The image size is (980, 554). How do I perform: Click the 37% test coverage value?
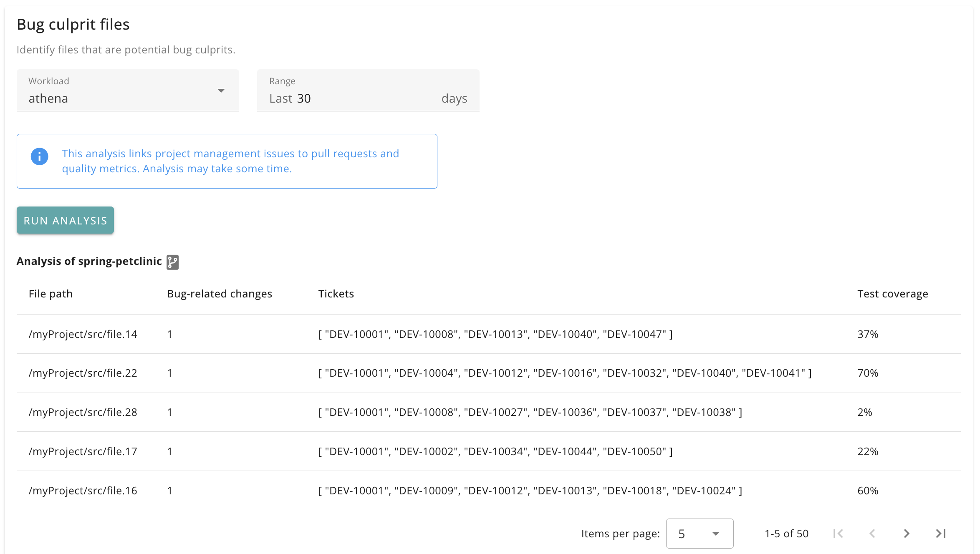click(x=868, y=334)
